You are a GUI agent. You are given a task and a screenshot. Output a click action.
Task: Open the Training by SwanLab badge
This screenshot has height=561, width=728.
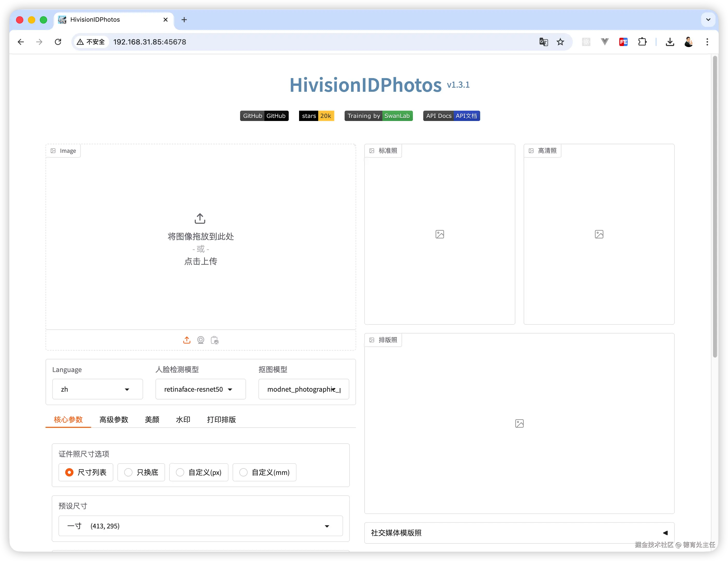(x=379, y=116)
